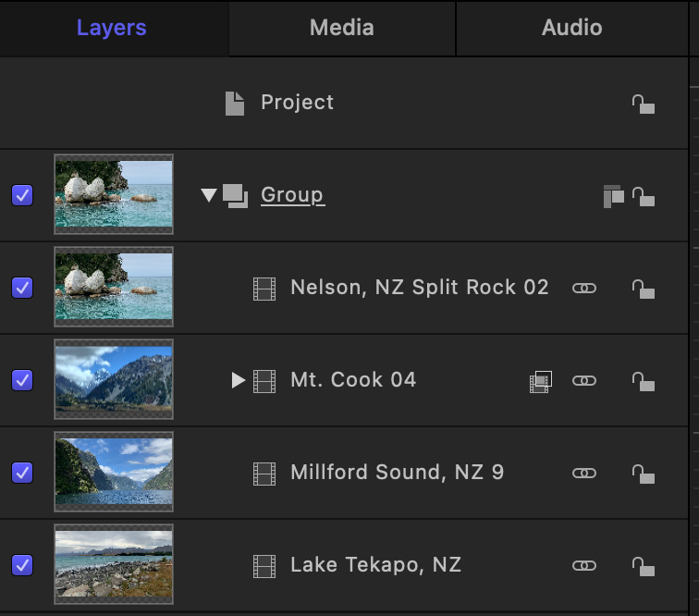Hide the Lake Tekapo, NZ layer
699x616 pixels.
tap(22, 565)
